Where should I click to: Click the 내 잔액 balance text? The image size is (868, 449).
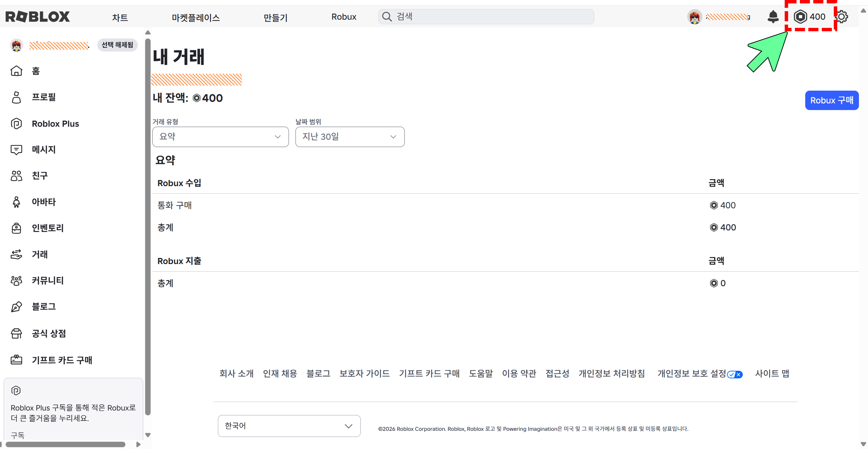pos(188,98)
